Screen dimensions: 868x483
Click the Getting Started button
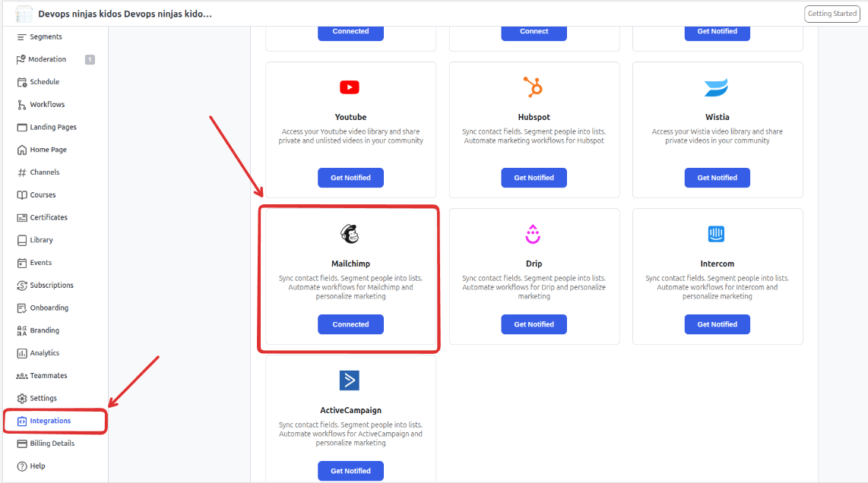click(832, 14)
